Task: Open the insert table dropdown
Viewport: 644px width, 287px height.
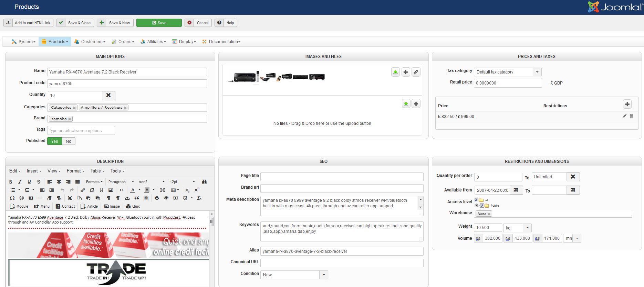Action: pos(175,190)
